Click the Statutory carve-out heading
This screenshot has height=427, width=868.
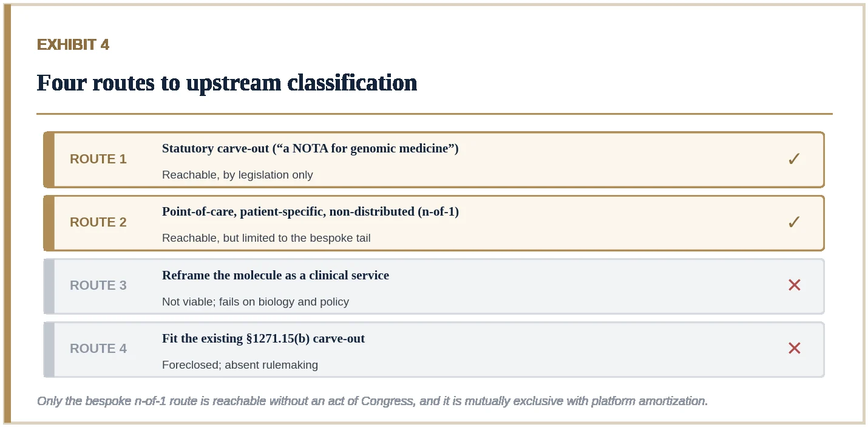click(310, 149)
